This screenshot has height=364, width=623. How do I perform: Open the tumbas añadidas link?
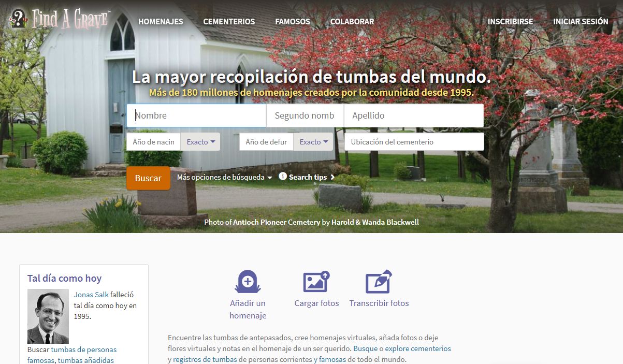[x=86, y=360]
